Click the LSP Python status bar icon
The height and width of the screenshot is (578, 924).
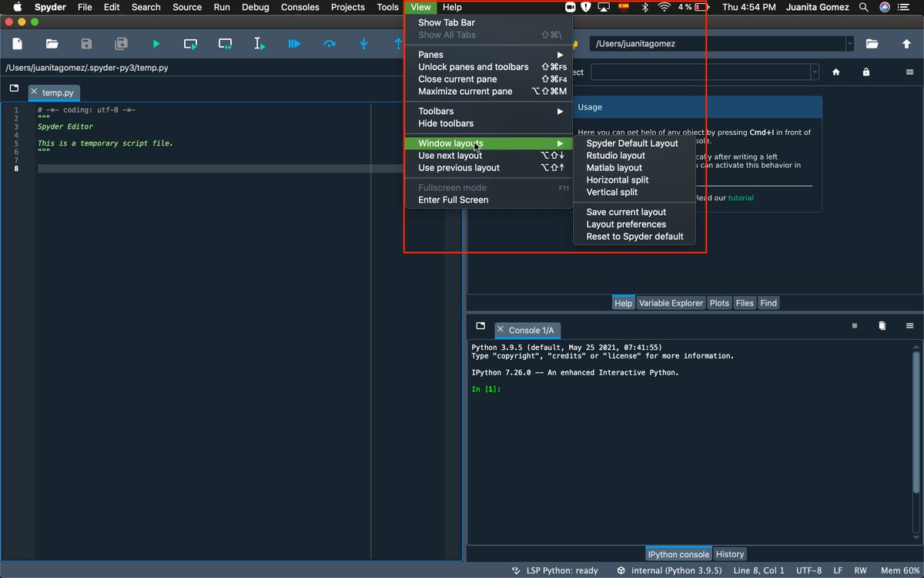coord(515,570)
